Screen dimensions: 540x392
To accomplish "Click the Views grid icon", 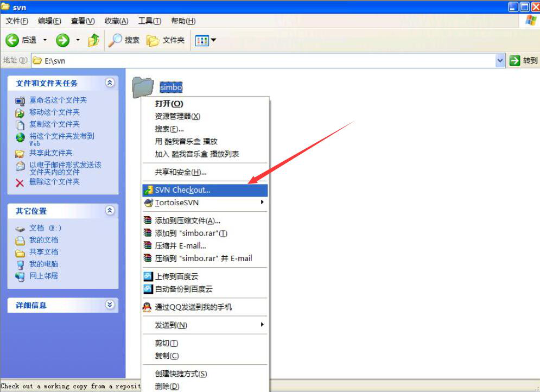I will click(202, 41).
